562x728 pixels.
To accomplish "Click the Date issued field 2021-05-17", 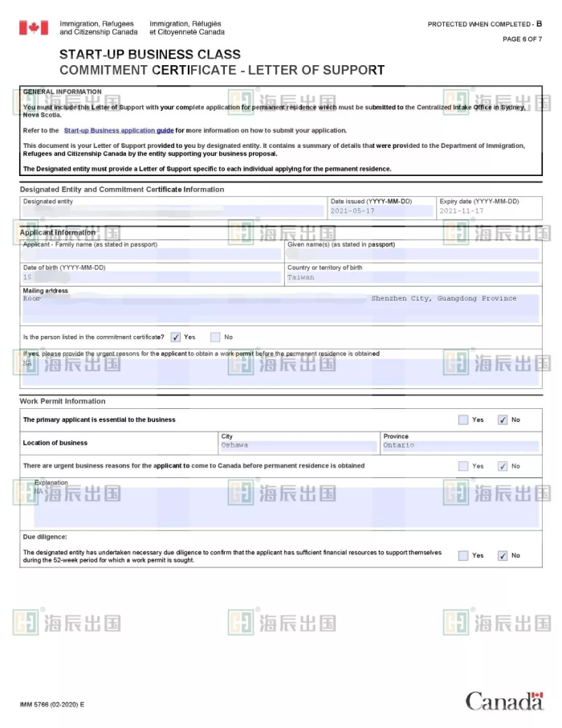I will (381, 211).
